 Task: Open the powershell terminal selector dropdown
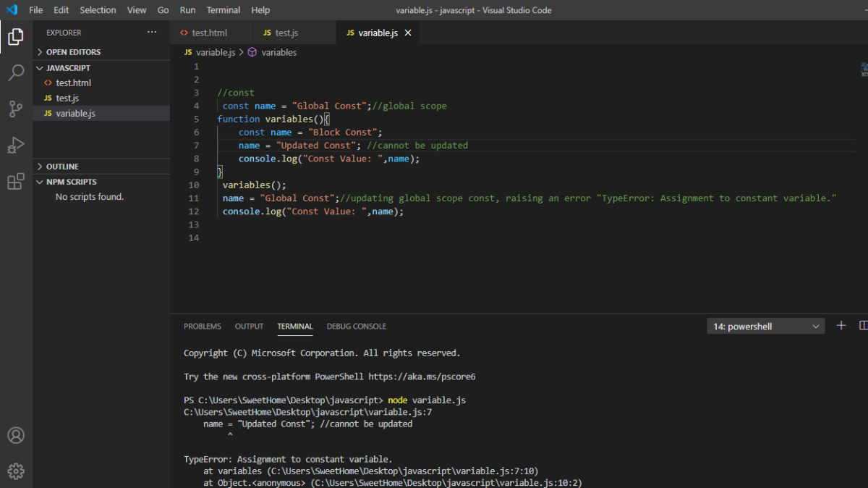click(x=765, y=327)
